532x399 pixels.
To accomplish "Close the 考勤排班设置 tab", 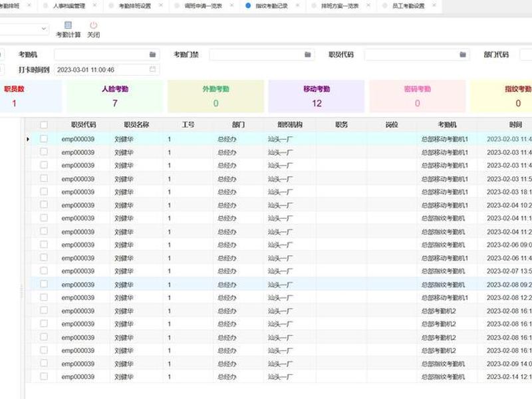I will [x=161, y=5].
